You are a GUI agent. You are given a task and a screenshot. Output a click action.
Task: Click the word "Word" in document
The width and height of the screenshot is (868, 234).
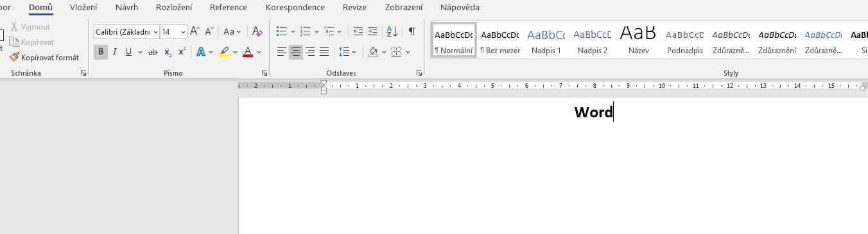click(594, 112)
